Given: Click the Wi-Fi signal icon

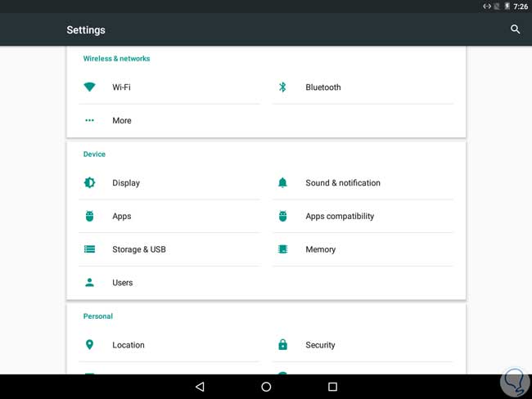Looking at the screenshot, I should tap(89, 87).
